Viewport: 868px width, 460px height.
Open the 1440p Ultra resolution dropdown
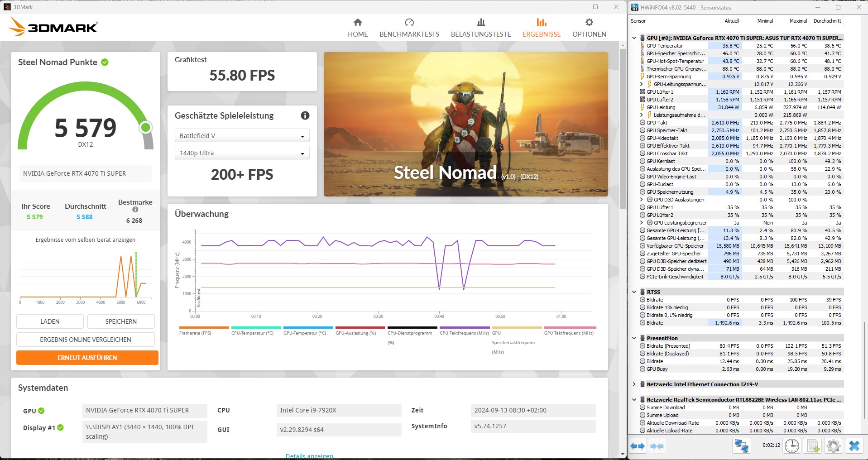point(242,153)
